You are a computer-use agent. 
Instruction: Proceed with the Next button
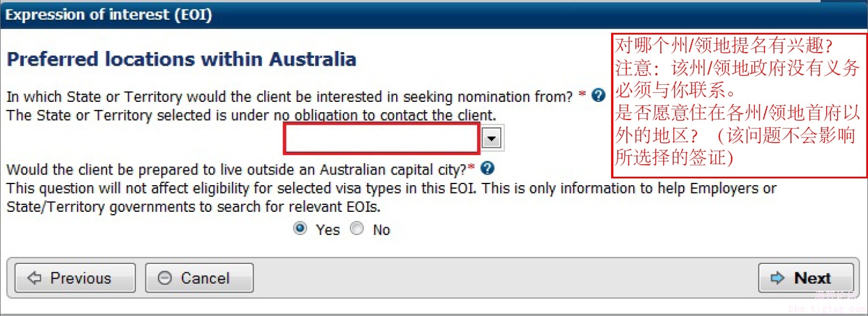805,278
